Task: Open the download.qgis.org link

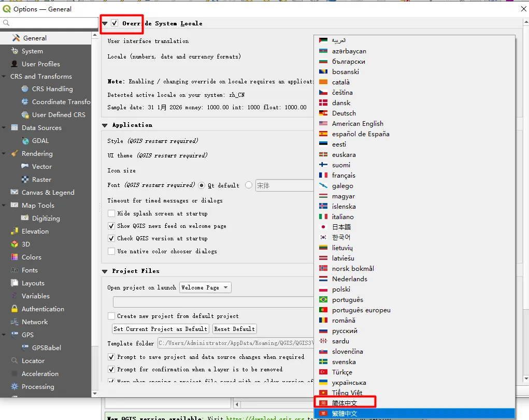Action: [x=265, y=418]
